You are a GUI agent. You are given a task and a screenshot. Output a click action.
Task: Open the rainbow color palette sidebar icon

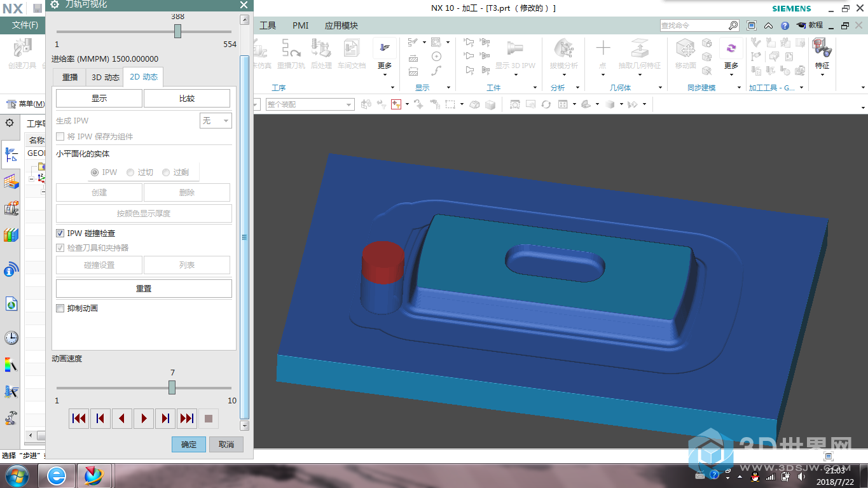click(11, 365)
